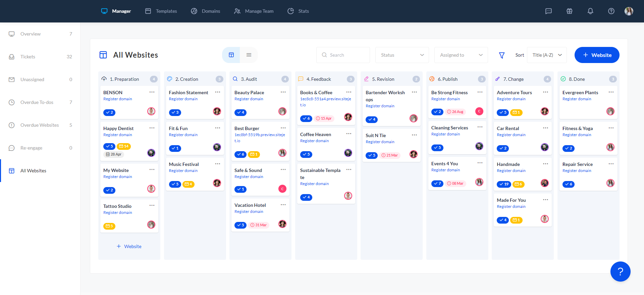Open three-dot menu on BENSON card

(152, 92)
